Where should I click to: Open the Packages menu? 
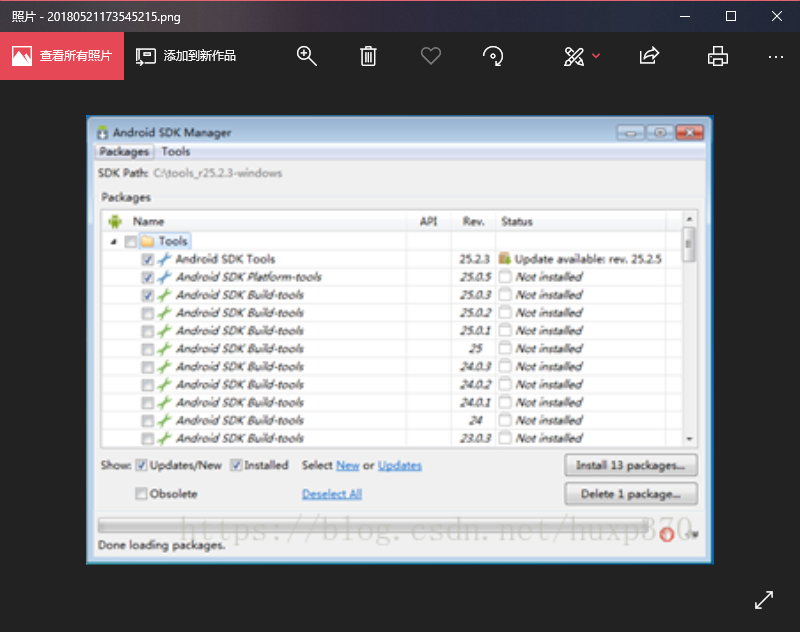point(124,151)
